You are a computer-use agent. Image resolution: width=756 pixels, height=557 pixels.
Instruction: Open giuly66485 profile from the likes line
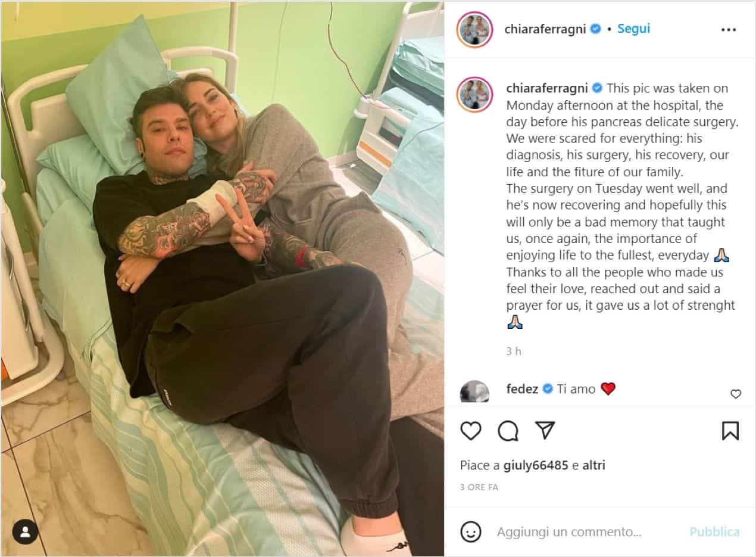pos(536,465)
